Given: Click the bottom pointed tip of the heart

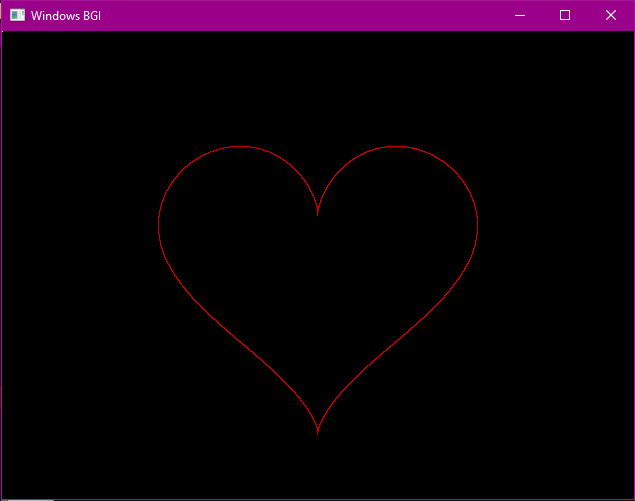Looking at the screenshot, I should point(318,432).
